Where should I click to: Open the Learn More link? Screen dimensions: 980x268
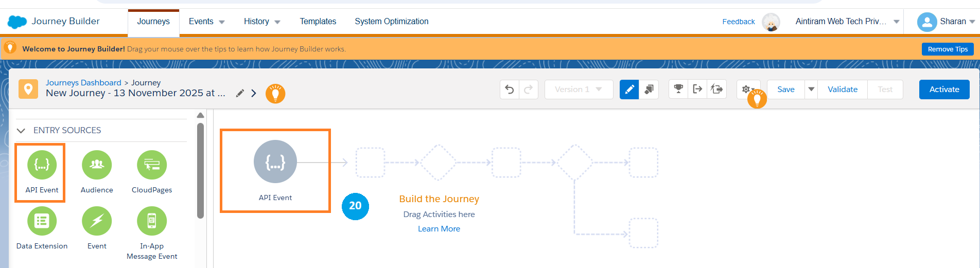click(439, 229)
